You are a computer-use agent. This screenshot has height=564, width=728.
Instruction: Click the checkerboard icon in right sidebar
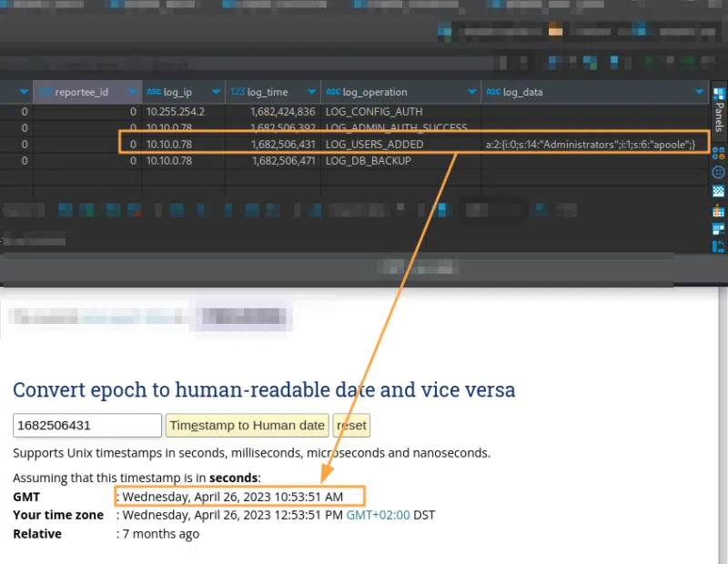pos(718,191)
